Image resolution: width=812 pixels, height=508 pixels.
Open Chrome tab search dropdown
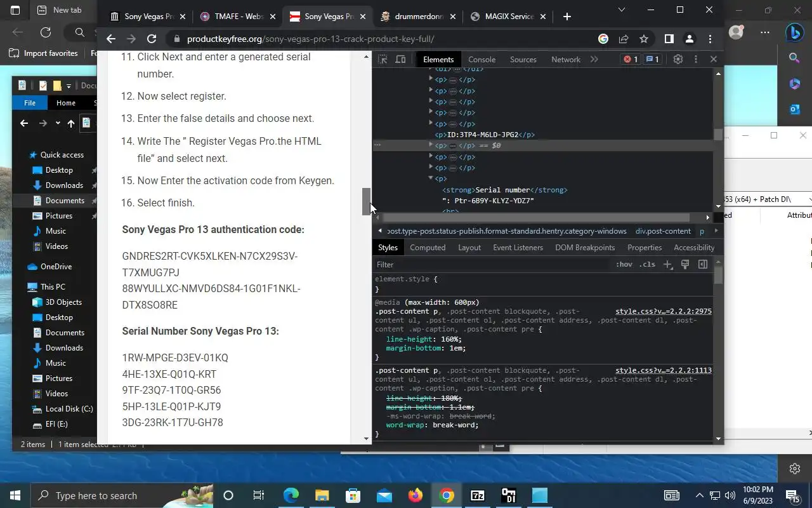pos(622,10)
